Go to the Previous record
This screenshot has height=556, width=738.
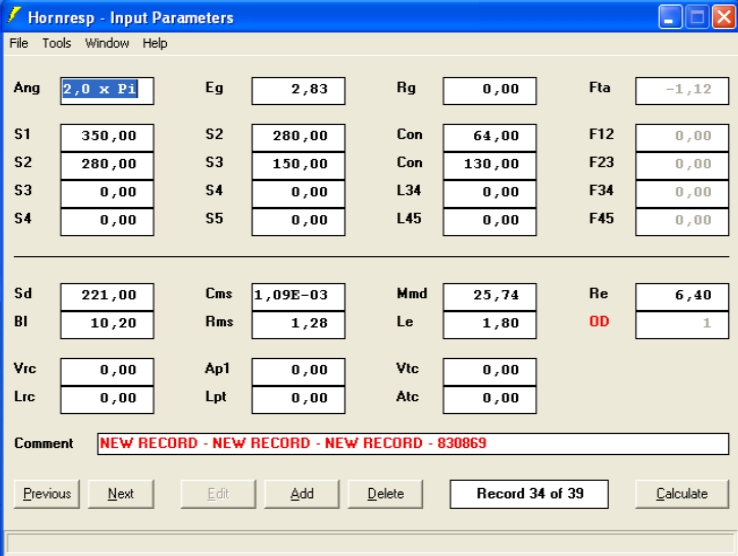tap(47, 494)
